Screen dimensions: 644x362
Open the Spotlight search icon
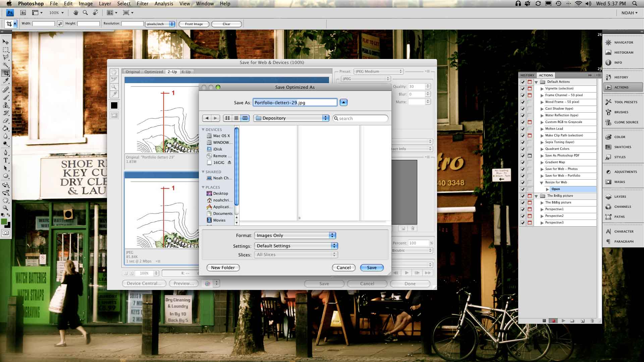point(635,4)
